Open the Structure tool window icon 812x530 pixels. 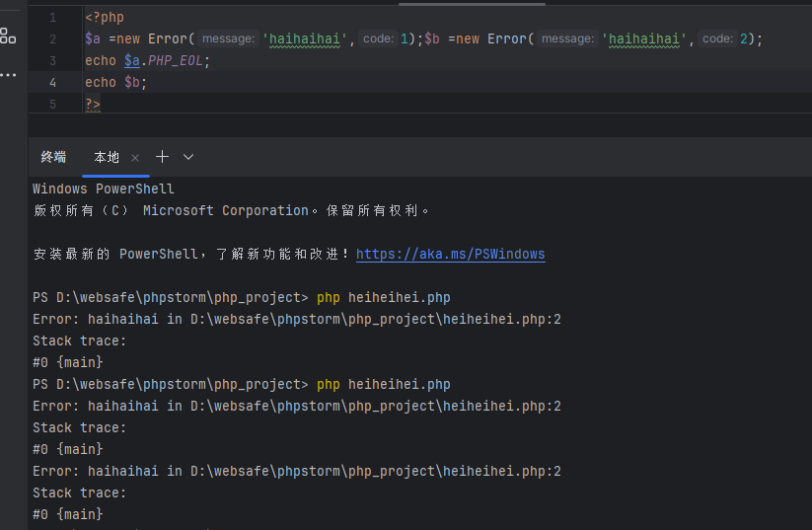click(8, 37)
